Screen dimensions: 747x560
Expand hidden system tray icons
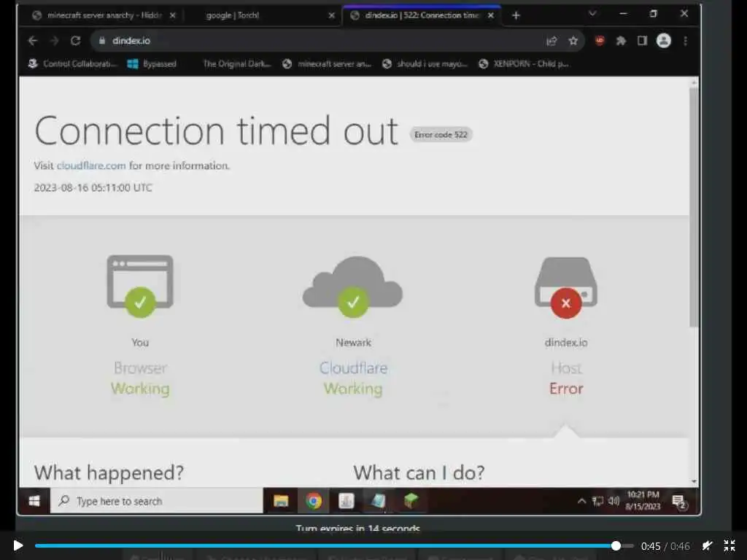coord(581,501)
